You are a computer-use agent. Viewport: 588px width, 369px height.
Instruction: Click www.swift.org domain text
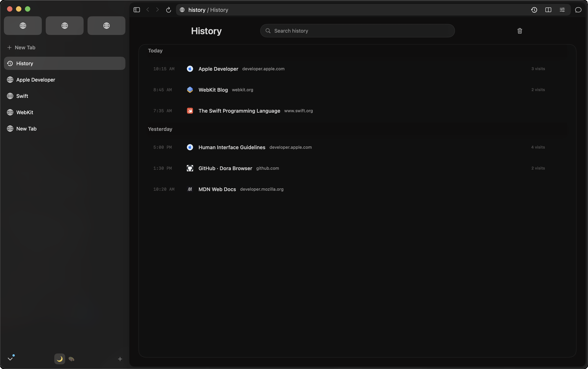pyautogui.click(x=298, y=111)
